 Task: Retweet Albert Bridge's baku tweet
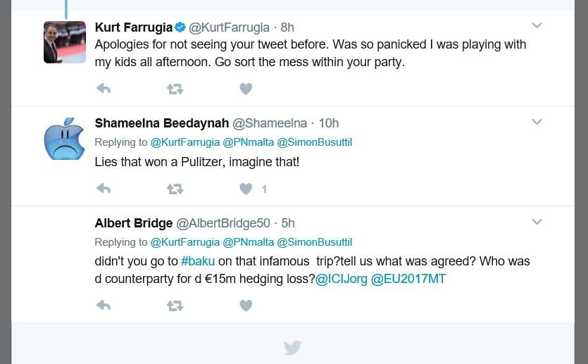[x=175, y=306]
